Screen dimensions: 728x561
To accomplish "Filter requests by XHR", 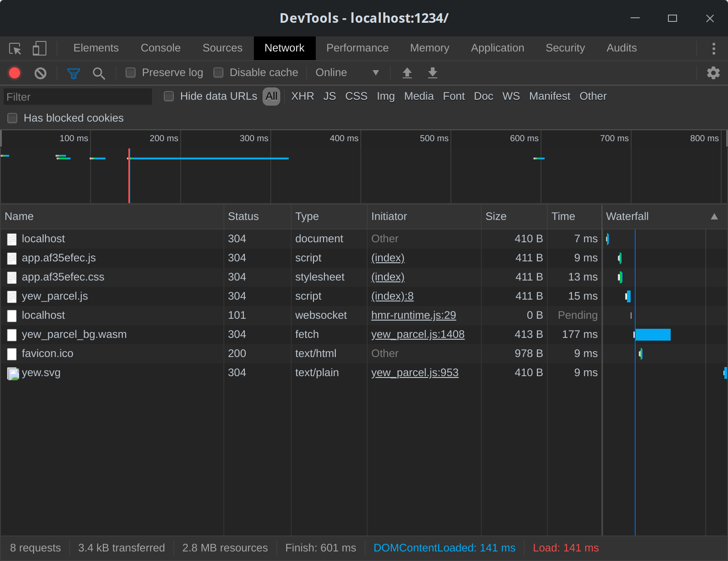I will [303, 97].
